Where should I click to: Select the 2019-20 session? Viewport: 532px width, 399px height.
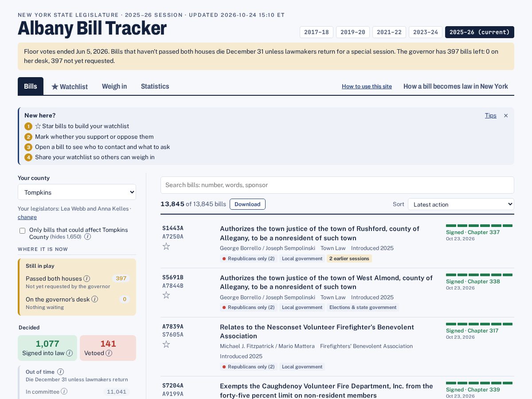tap(353, 32)
